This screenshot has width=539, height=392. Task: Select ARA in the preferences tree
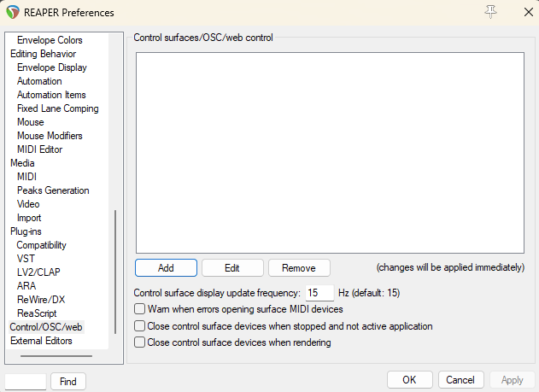pyautogui.click(x=26, y=286)
